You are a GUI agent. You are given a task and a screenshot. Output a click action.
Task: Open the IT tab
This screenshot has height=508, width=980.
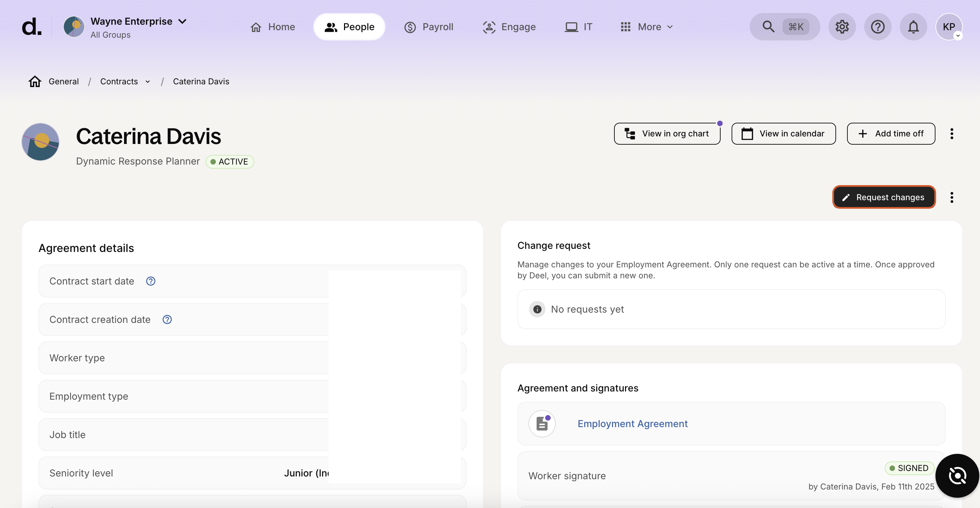coord(578,27)
